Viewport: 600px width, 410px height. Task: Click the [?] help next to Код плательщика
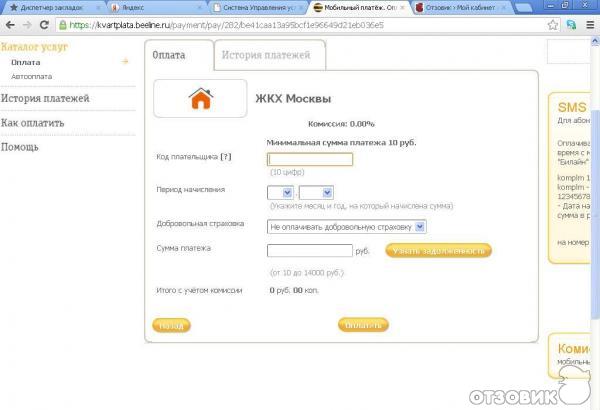click(x=226, y=157)
